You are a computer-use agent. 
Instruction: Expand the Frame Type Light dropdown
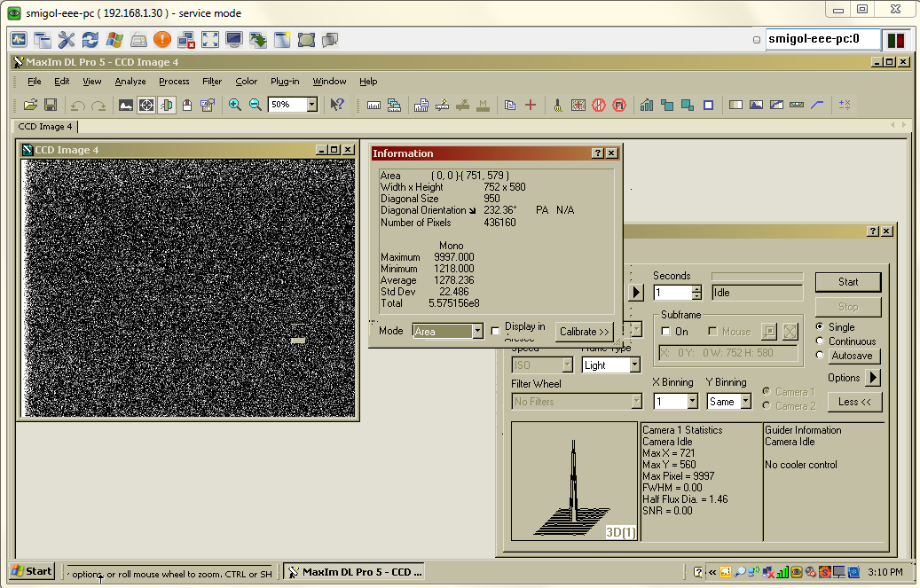coord(634,365)
